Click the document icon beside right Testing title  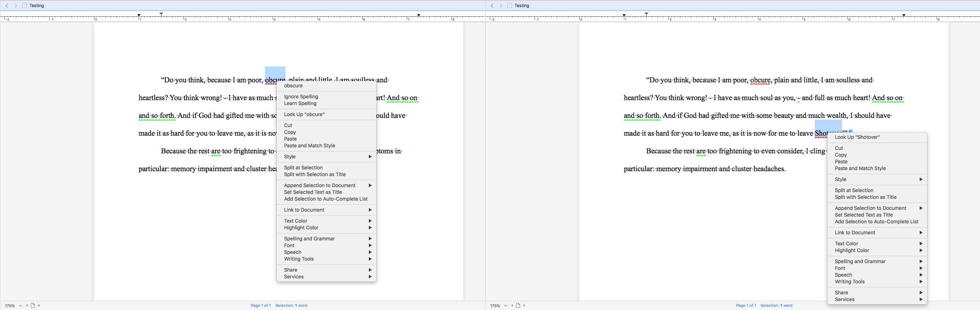pos(510,6)
